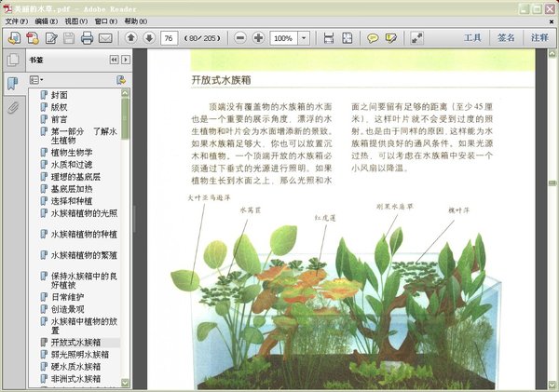Screen dimensions: 559x392
Task: Select the 水族箱中植物的放置 bookmark
Action: pyautogui.click(x=84, y=326)
